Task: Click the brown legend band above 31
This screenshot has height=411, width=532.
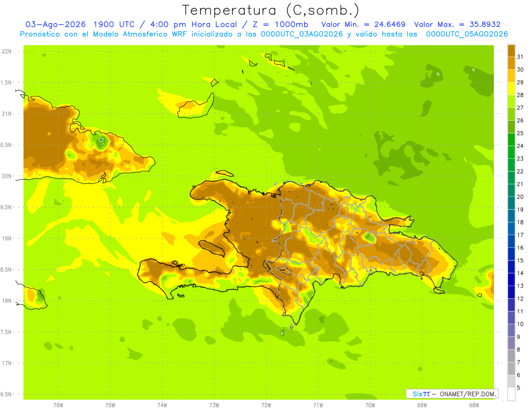Action: tap(511, 51)
